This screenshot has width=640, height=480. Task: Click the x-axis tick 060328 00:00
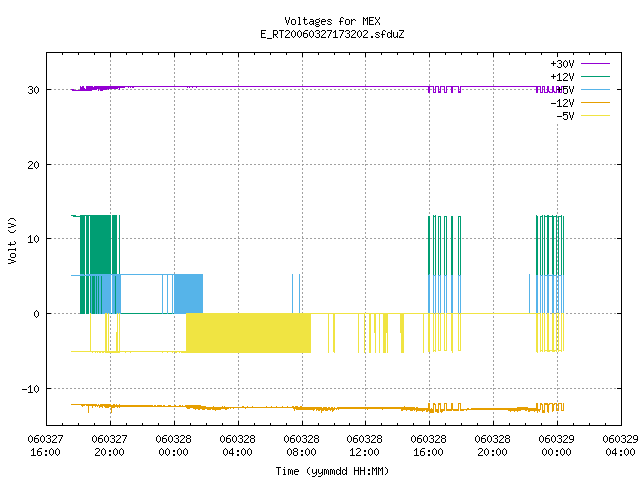tap(173, 446)
